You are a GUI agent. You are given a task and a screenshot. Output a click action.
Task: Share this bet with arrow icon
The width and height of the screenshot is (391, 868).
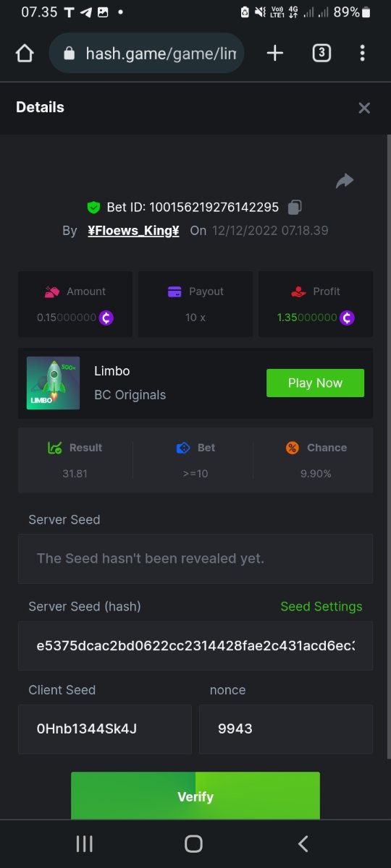pos(345,181)
